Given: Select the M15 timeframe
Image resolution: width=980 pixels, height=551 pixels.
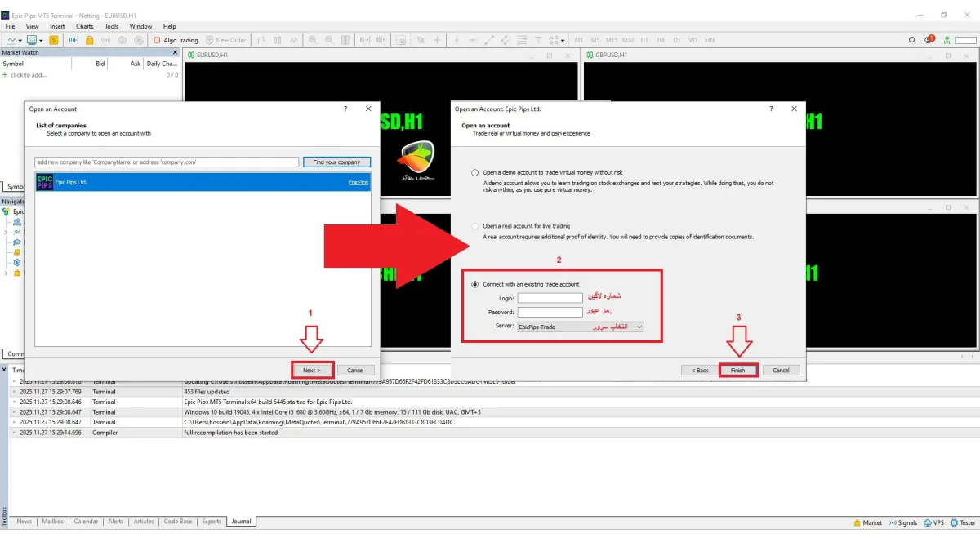Looking at the screenshot, I should 612,40.
